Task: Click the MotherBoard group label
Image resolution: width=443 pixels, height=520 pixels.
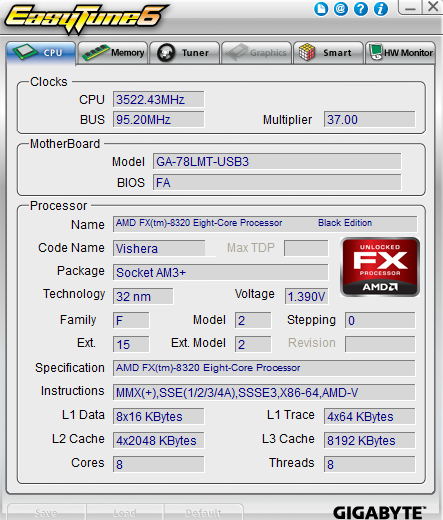Action: (65, 144)
